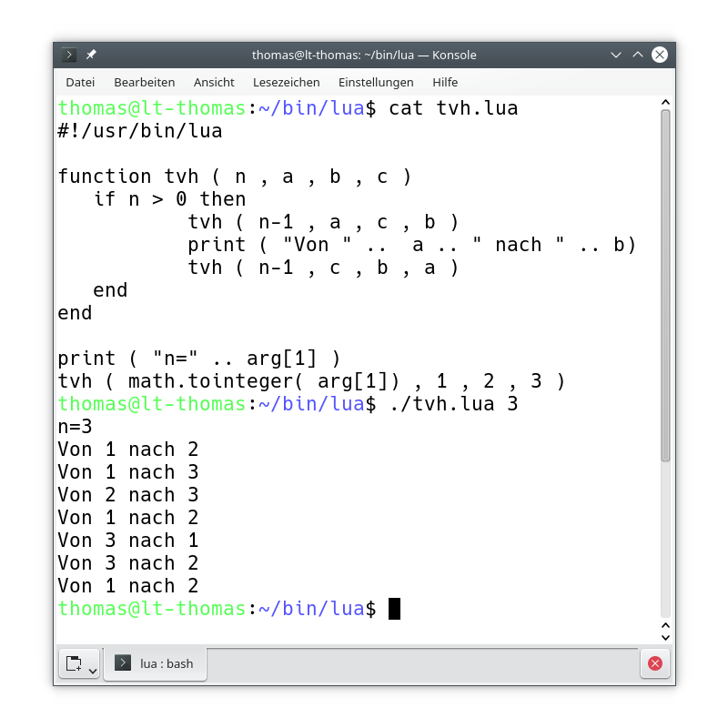Select the 'lua : bash' tab
The height and width of the screenshot is (728, 728).
(x=156, y=663)
